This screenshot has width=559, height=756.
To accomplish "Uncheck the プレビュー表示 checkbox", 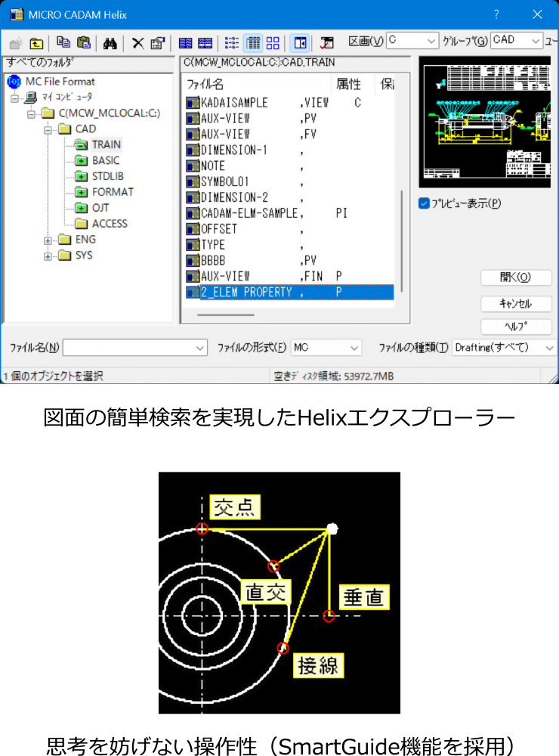I will click(425, 203).
